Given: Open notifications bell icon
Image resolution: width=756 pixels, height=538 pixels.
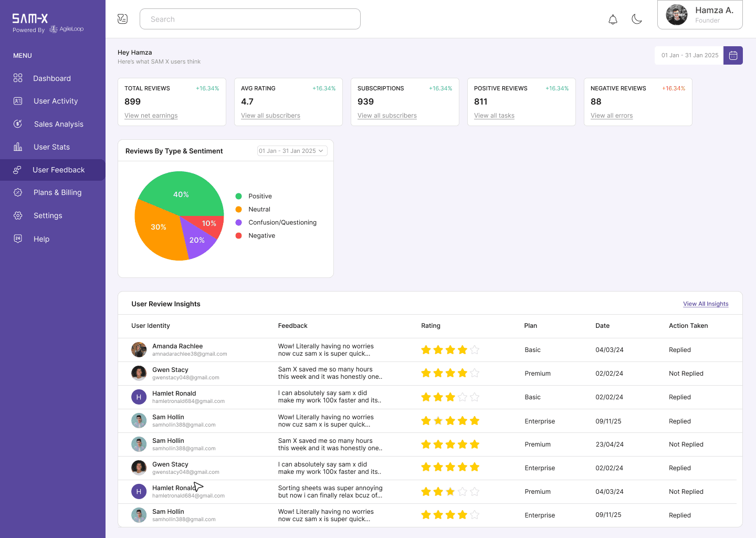Looking at the screenshot, I should [x=613, y=19].
